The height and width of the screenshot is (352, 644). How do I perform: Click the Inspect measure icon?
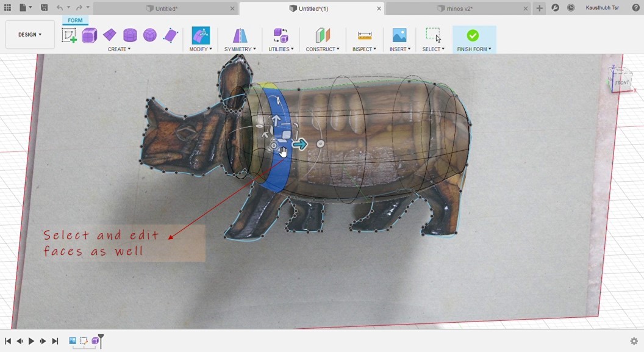364,35
